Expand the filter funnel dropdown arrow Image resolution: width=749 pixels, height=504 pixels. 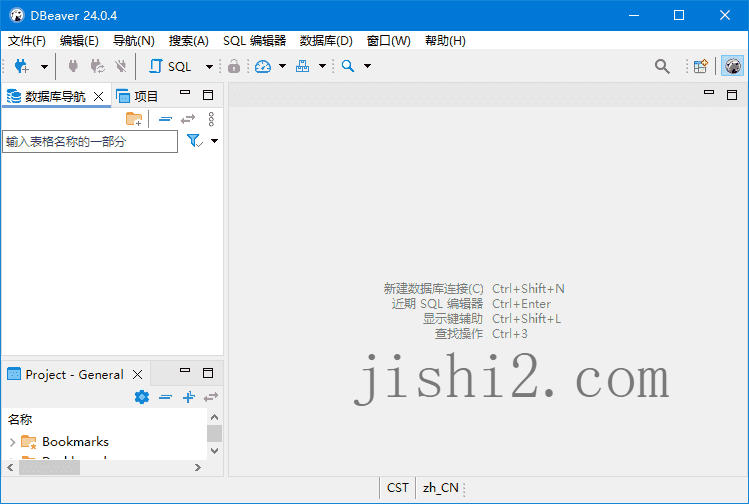coord(214,141)
